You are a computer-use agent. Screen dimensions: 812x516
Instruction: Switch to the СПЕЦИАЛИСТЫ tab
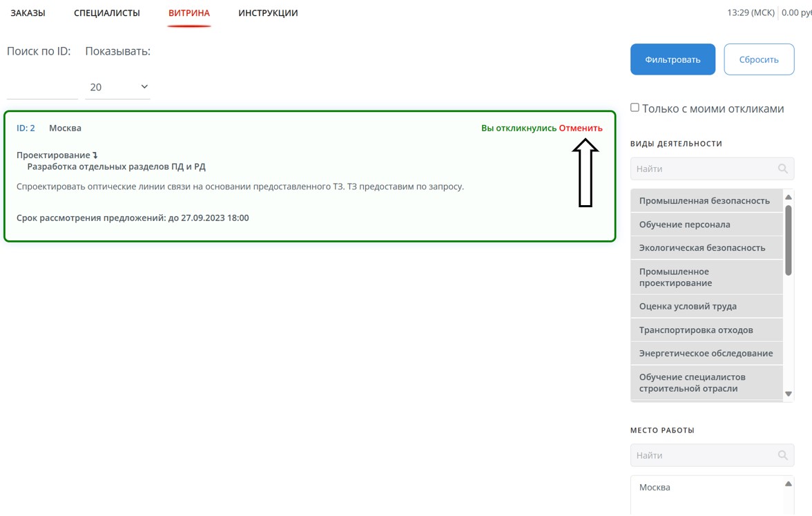pos(107,13)
